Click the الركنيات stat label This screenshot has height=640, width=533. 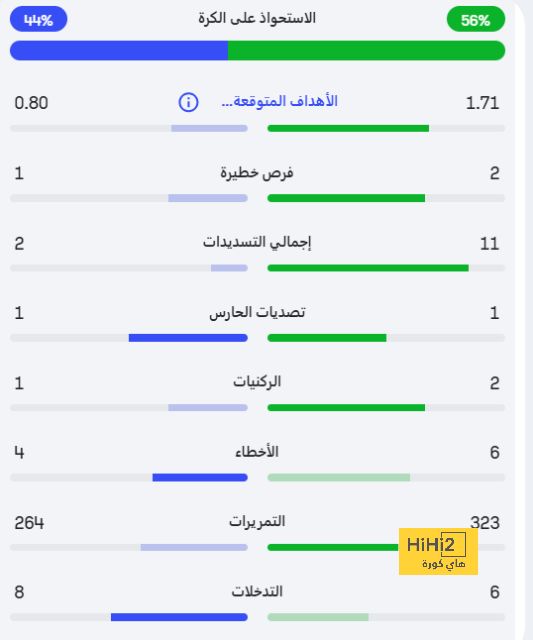pos(257,382)
